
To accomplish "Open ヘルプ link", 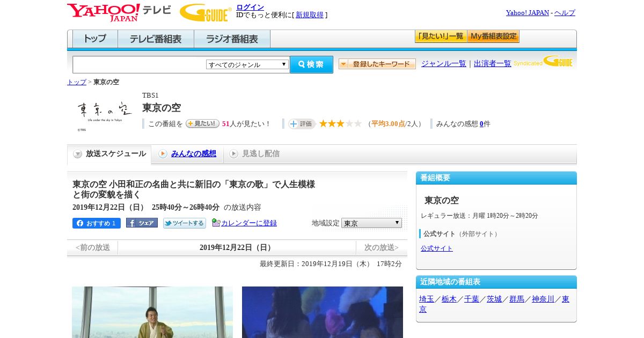I will [565, 13].
